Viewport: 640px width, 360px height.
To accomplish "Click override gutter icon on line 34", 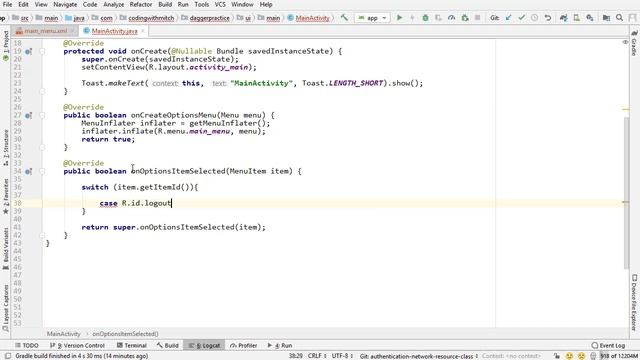I will 28,171.
